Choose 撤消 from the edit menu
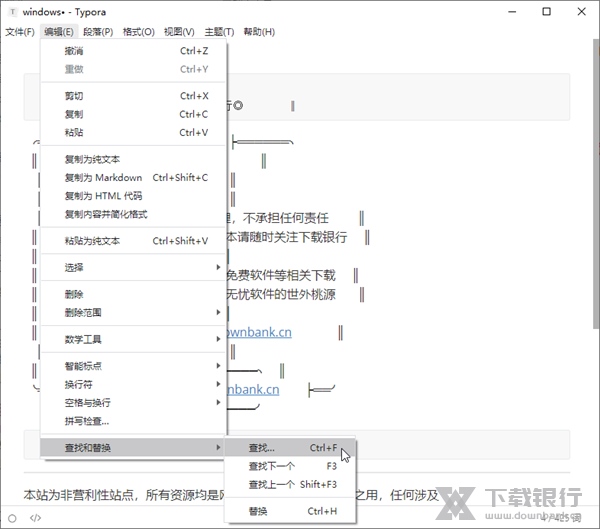This screenshot has height=529, width=600. (75, 51)
